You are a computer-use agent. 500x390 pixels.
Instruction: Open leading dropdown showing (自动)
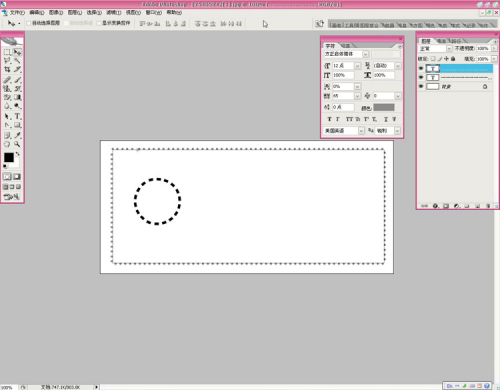pos(398,66)
